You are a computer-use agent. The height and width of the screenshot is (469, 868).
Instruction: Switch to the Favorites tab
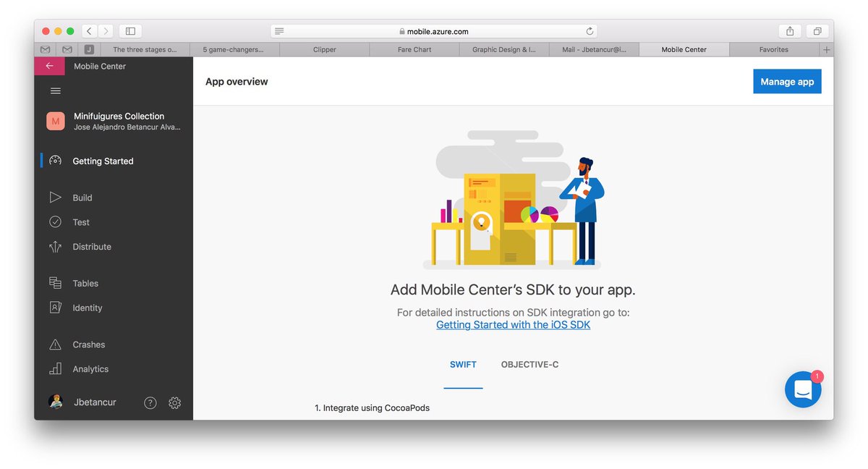coord(774,50)
